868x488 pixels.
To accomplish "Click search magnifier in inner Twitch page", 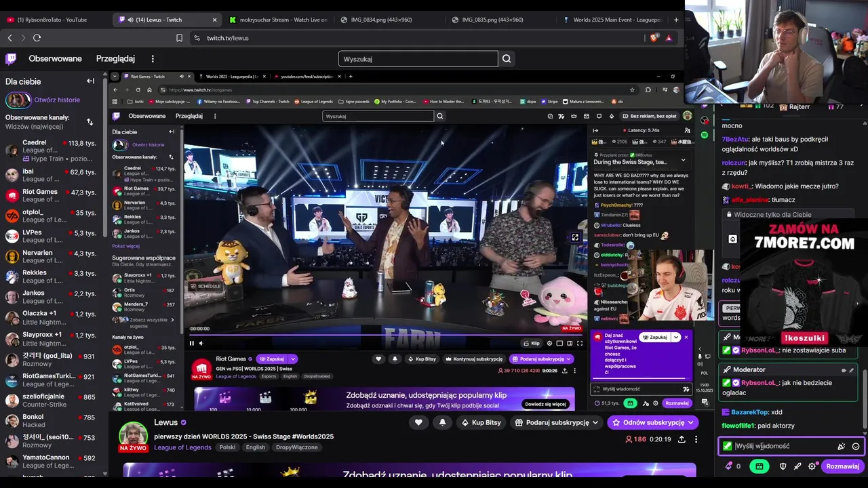I will point(439,116).
